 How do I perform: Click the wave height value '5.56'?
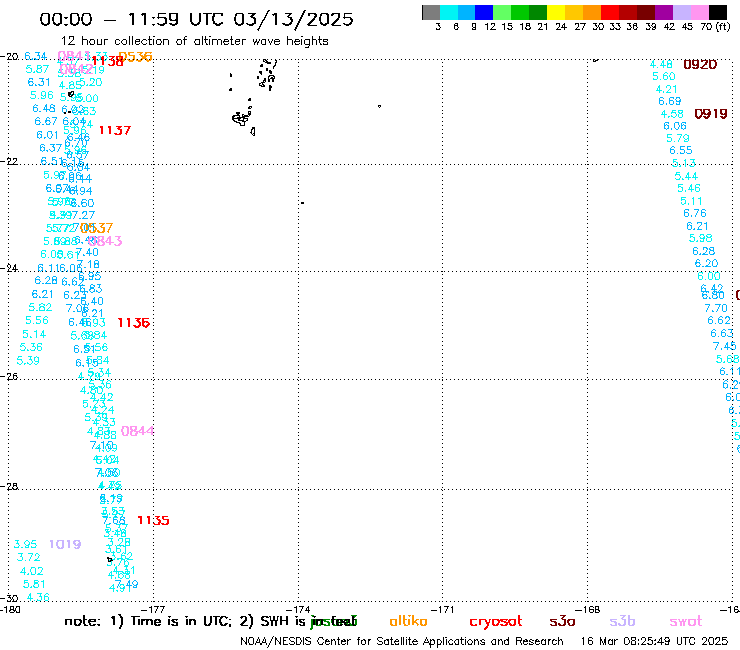(x=37, y=320)
